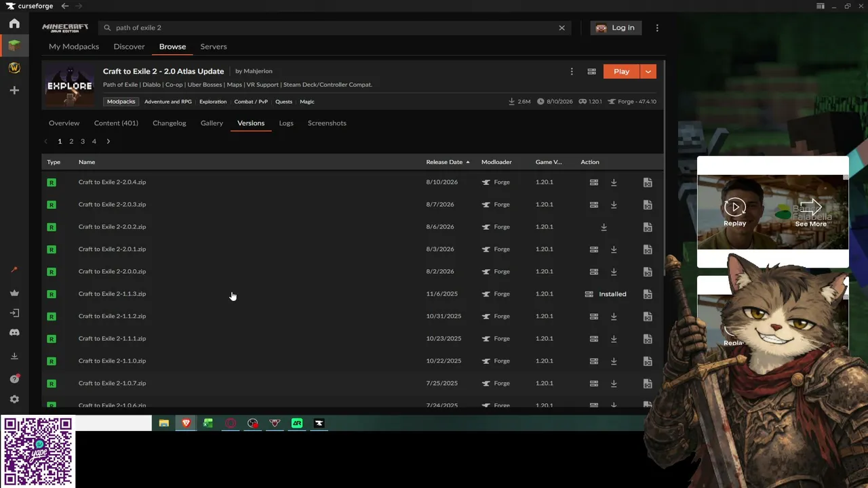Go to the next page of versions
Image resolution: width=868 pixels, height=488 pixels.
pyautogui.click(x=108, y=142)
